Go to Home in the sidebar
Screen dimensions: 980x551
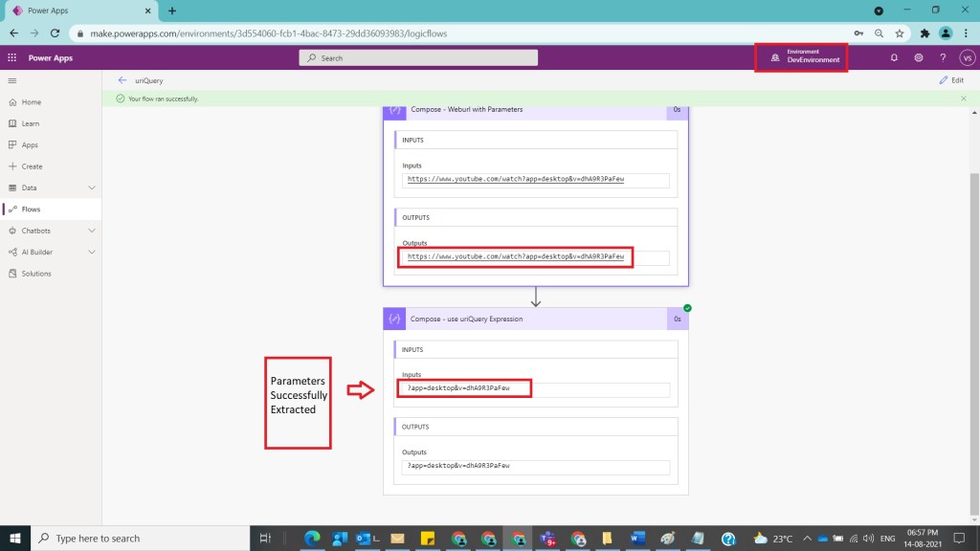coord(32,102)
